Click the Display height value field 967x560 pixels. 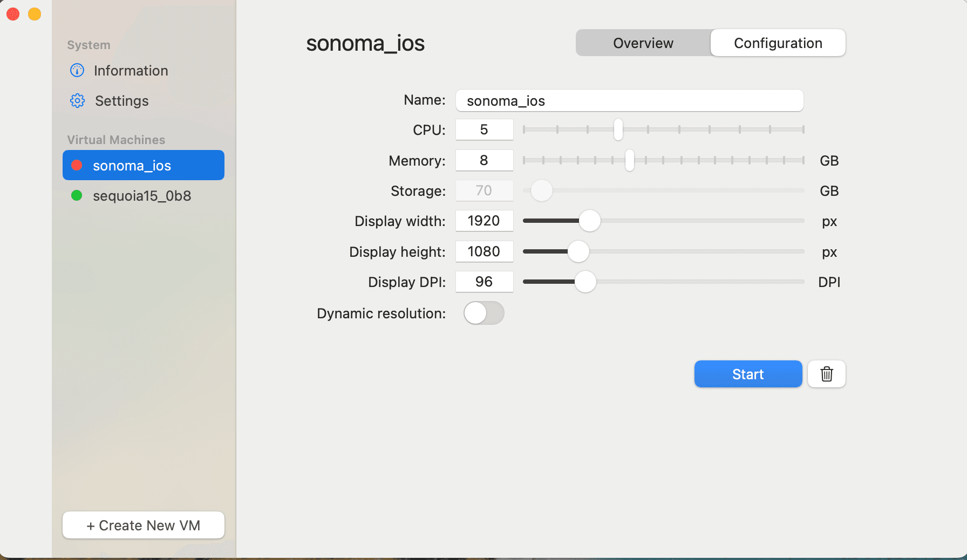pyautogui.click(x=484, y=251)
